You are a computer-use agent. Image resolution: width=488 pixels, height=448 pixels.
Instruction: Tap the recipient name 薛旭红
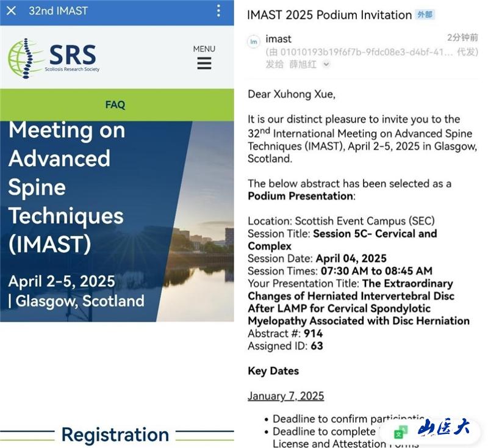[303, 65]
